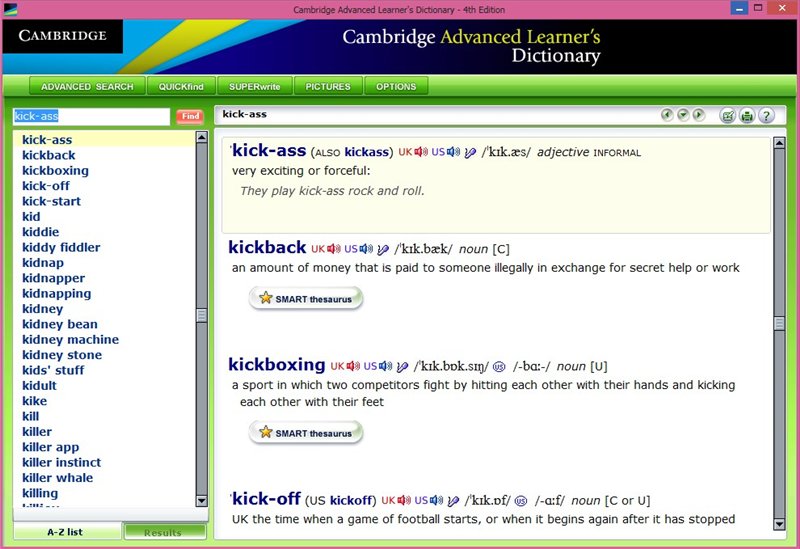Click the microphone icon next to kick-off
The image size is (800, 549).
click(x=453, y=501)
